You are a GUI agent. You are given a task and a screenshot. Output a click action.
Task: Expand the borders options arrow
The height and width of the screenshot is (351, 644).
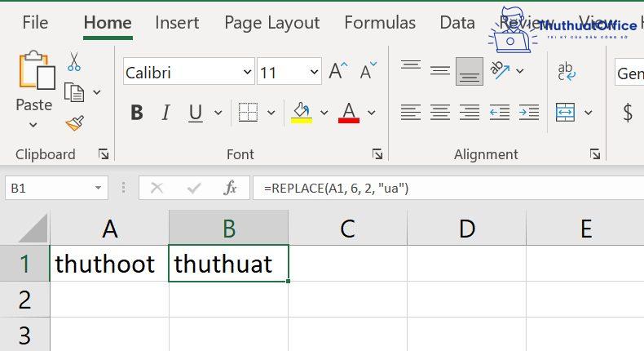pyautogui.click(x=271, y=113)
